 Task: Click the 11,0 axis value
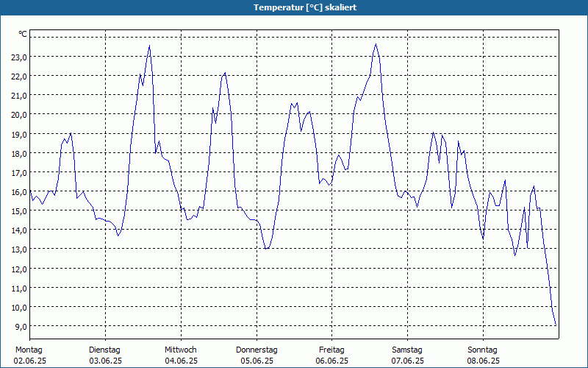pos(19,288)
